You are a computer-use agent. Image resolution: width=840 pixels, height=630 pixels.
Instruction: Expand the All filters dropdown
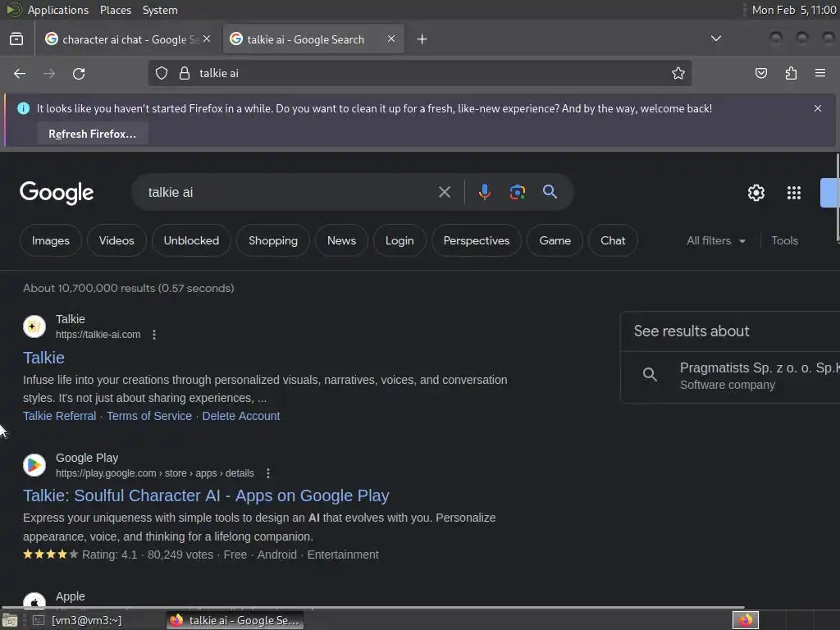pos(716,240)
